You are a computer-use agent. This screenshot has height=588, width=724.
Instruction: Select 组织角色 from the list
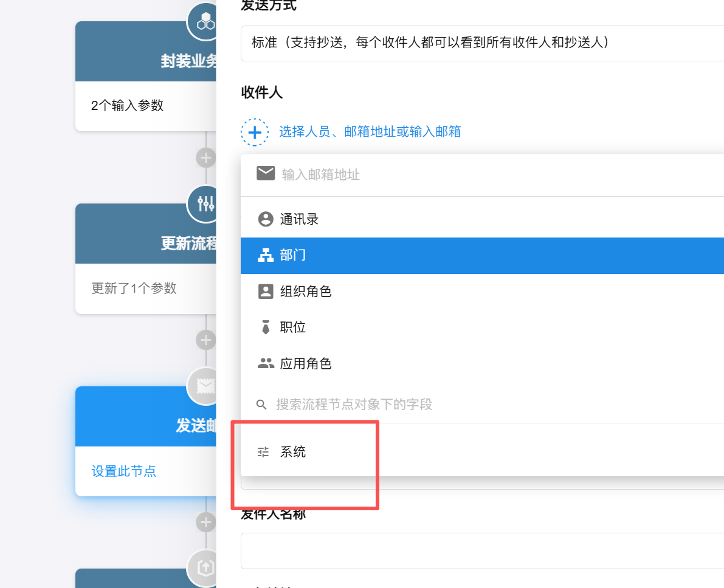pyautogui.click(x=482, y=291)
